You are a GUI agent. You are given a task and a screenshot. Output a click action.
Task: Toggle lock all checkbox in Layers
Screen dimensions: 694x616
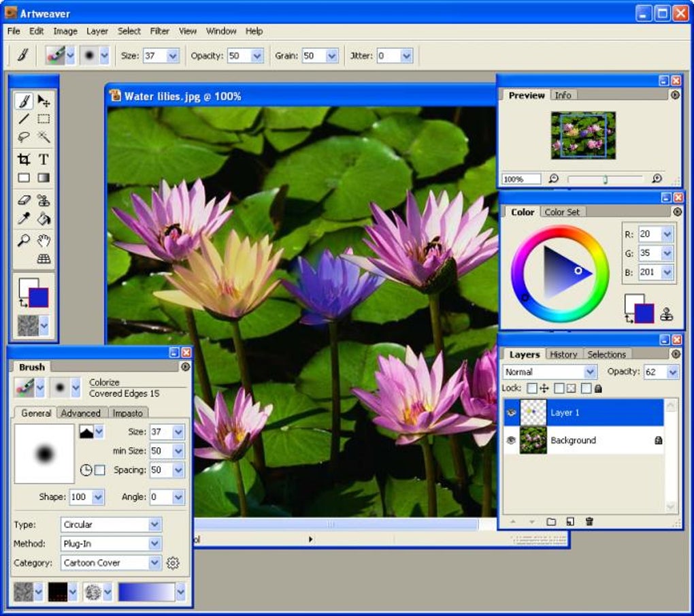586,389
